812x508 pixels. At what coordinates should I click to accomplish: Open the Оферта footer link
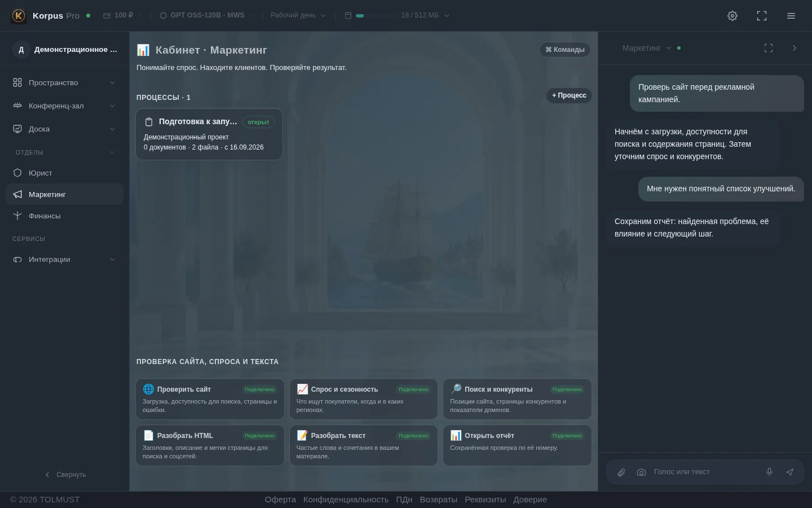click(x=280, y=500)
